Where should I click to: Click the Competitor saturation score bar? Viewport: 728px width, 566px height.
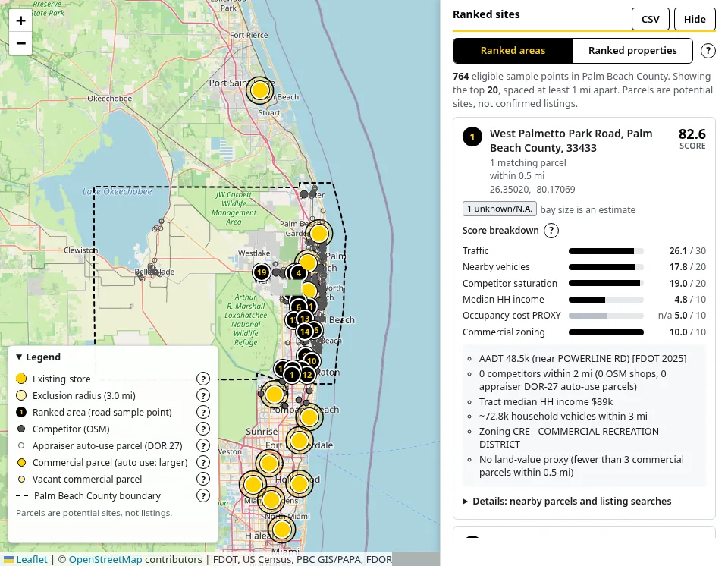(606, 284)
